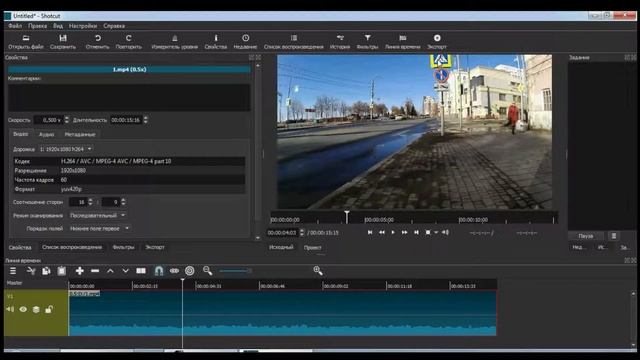Open the Jobs panel menu button
The height and width of the screenshot is (360, 640).
pos(614,236)
